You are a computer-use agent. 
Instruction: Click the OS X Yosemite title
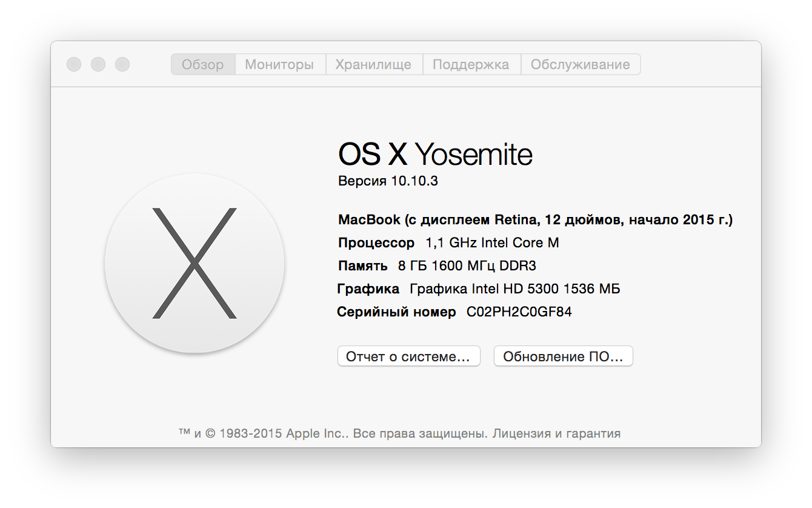coord(435,155)
